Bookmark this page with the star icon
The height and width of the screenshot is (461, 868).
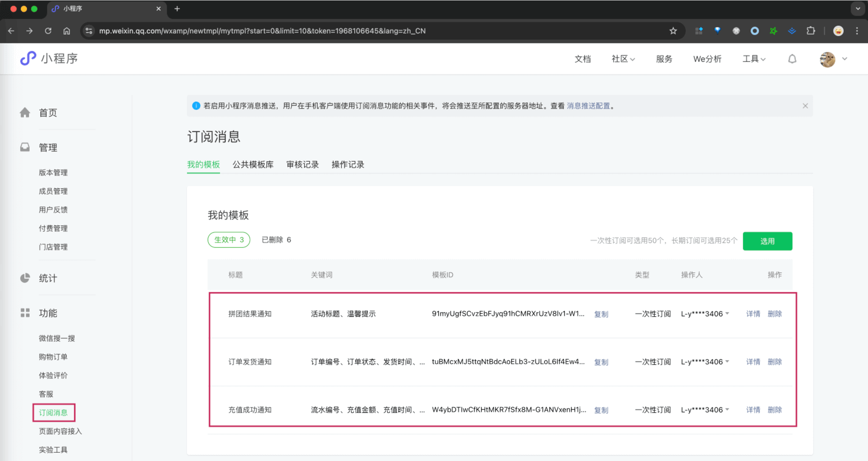(x=673, y=31)
